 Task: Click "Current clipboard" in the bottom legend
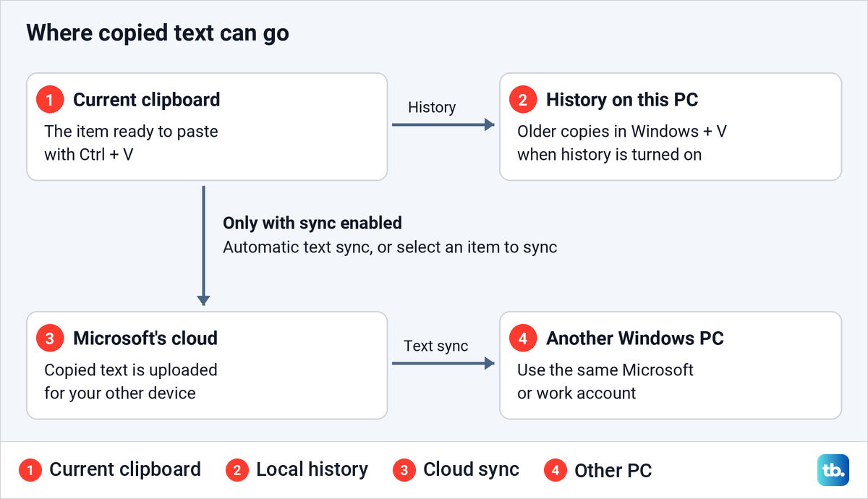click(125, 469)
